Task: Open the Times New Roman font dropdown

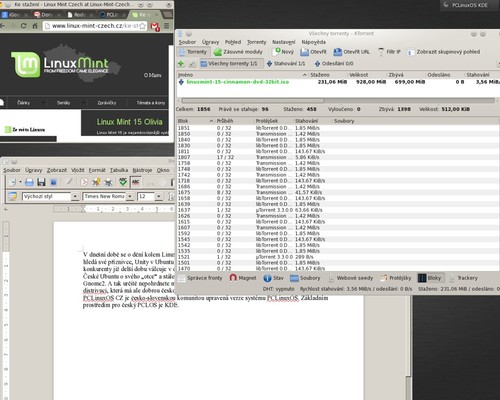Action: pyautogui.click(x=130, y=196)
